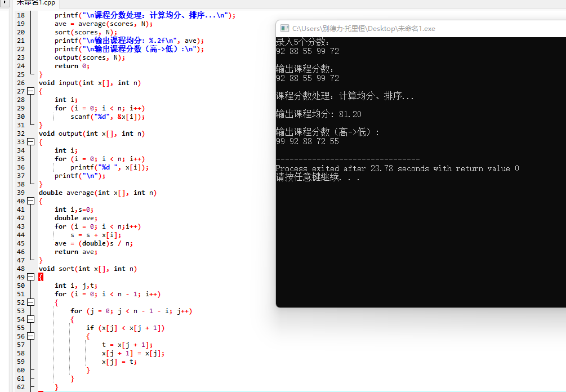The height and width of the screenshot is (392, 566).
Task: Click the 'return ave;' statement
Action: point(76,252)
